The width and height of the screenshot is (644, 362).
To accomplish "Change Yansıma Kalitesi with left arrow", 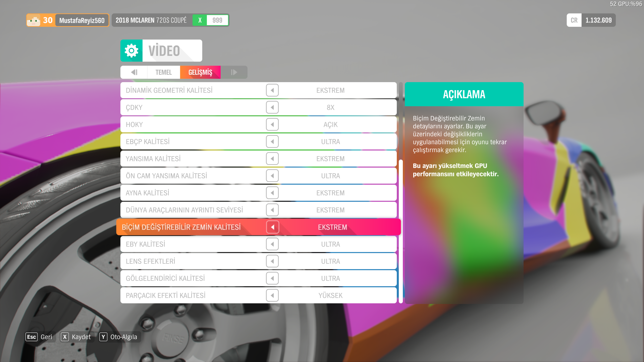I will (272, 159).
